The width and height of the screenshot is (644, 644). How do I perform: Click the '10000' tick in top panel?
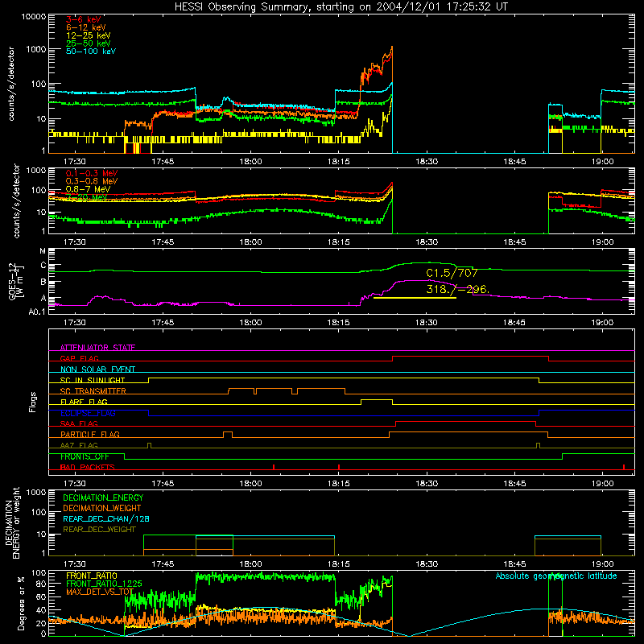click(x=34, y=16)
